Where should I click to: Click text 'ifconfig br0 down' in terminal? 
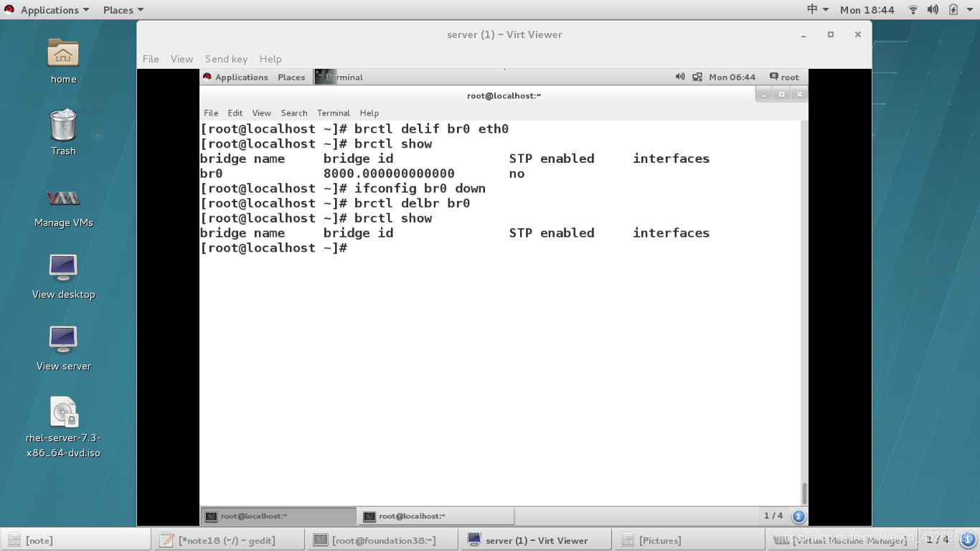(x=420, y=189)
